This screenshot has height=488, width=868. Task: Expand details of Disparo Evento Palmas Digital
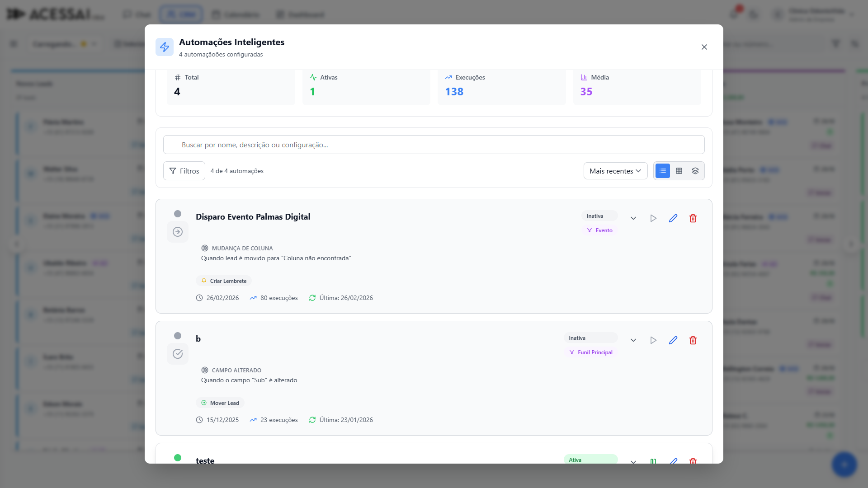633,218
